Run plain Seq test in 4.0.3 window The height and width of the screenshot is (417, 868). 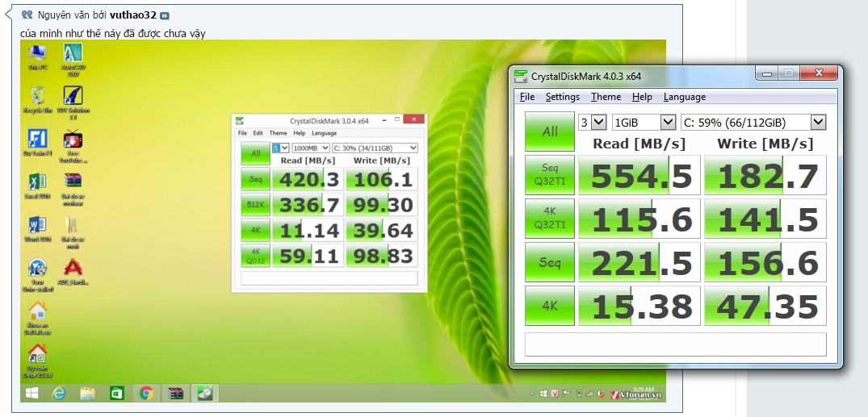pos(550,262)
